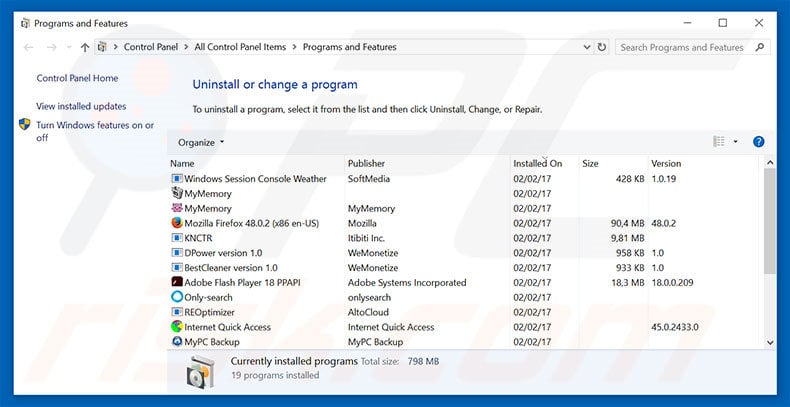The width and height of the screenshot is (790, 407).
Task: Expand the address bar history dropdown
Action: point(587,47)
